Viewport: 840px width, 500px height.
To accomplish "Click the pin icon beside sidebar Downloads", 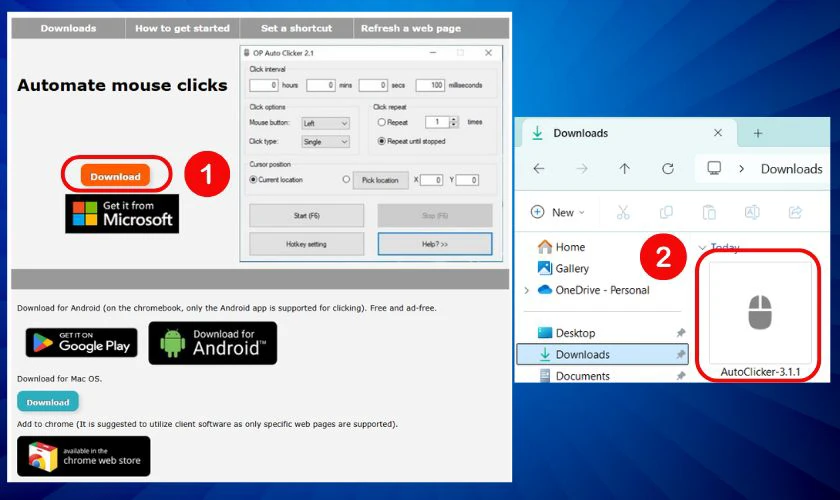I will (681, 354).
